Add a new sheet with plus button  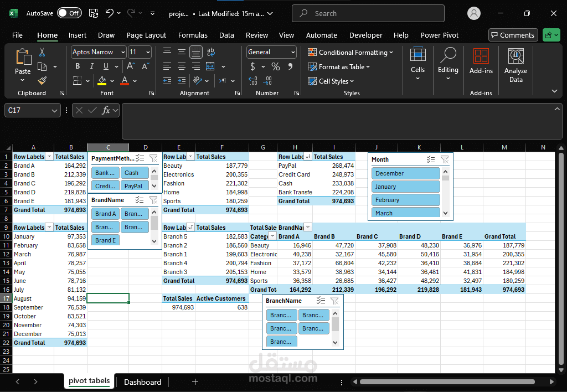pos(195,382)
